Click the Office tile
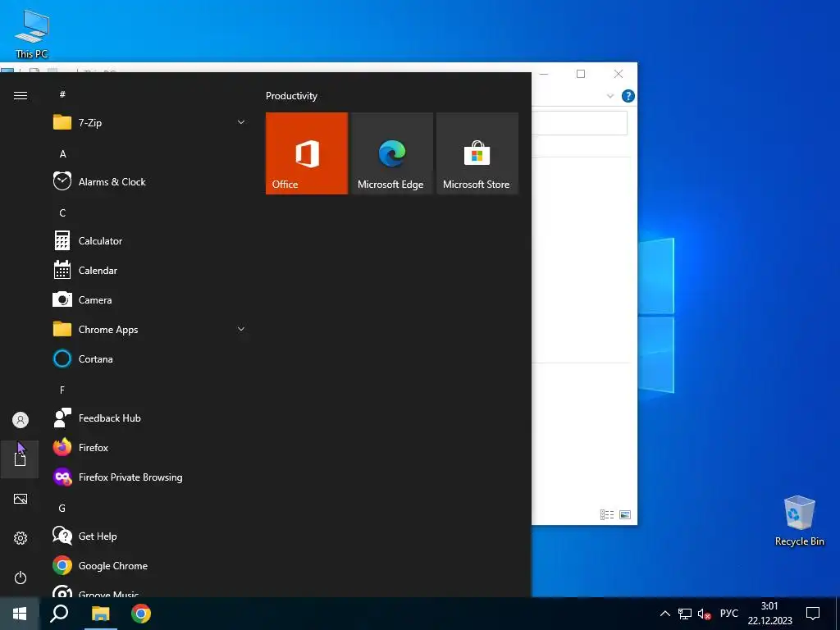 click(x=307, y=153)
